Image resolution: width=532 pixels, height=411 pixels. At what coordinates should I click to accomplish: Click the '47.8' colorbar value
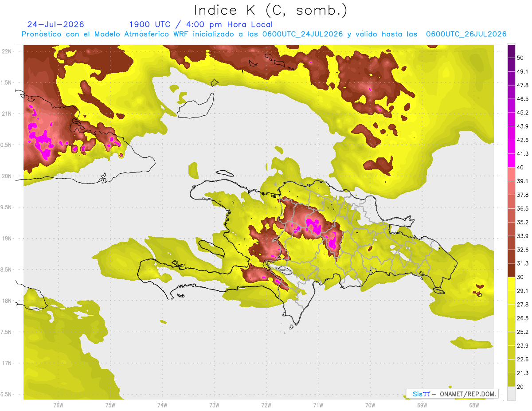point(522,85)
